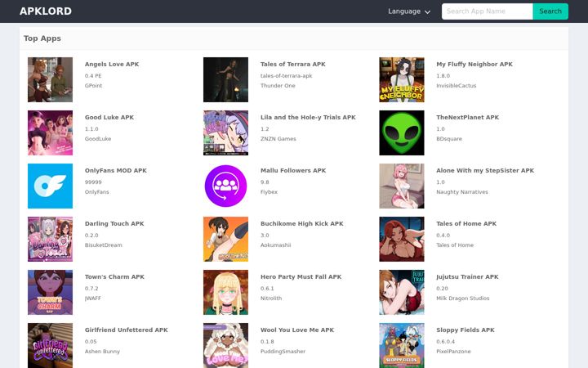Open the My Fluffy Neighbor thumbnail
This screenshot has width=588, height=368.
[x=402, y=79]
